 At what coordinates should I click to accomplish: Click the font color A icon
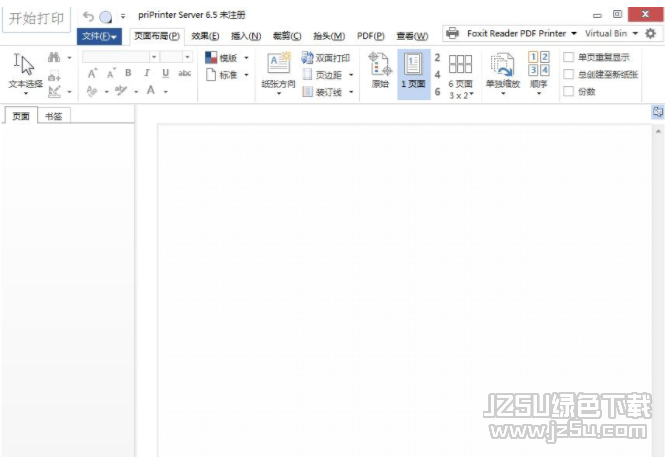[151, 90]
